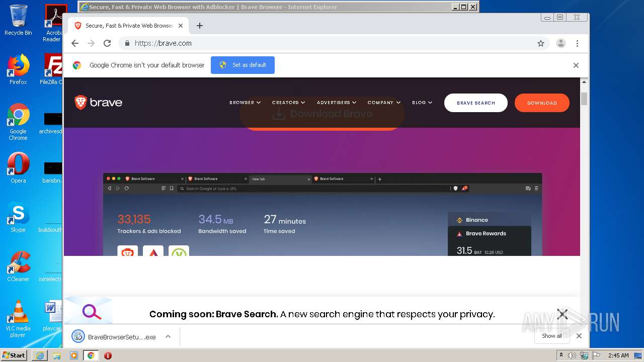Close the Brave browser tab
644x362 pixels.
(181, 26)
